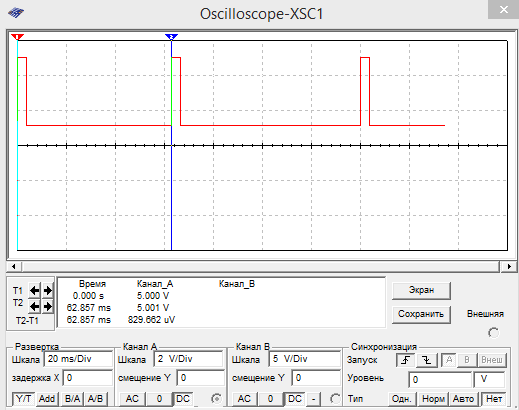
Task: Click the T2 channel A value 5.001 V
Action: (153, 308)
